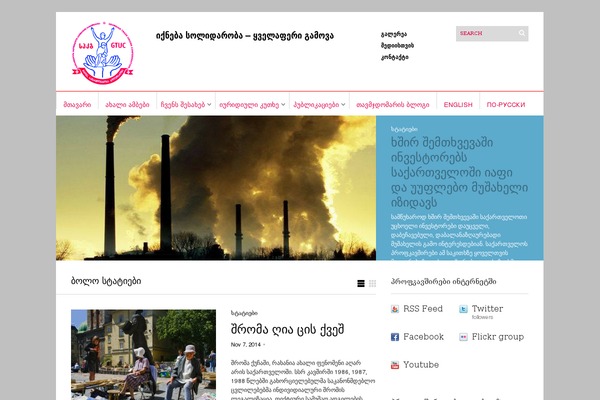Expand the ჩვენს შესახებ menu arrow
This screenshot has width=600, height=400.
tap(209, 104)
